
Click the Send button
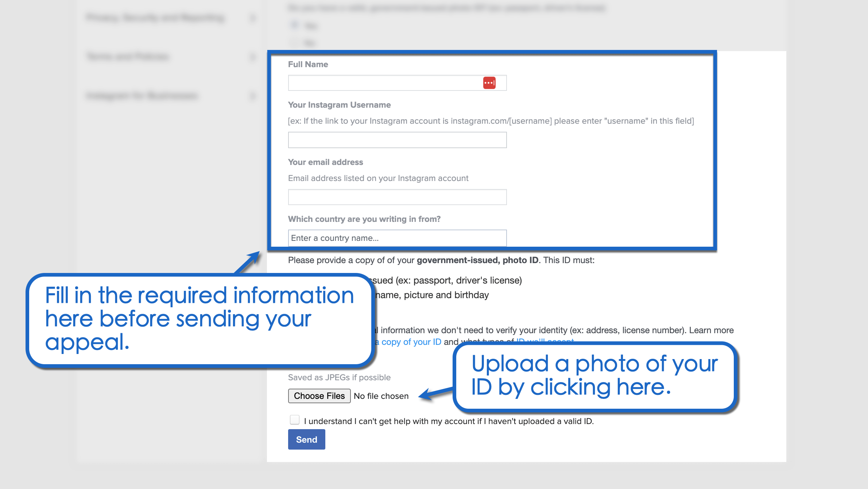point(306,439)
